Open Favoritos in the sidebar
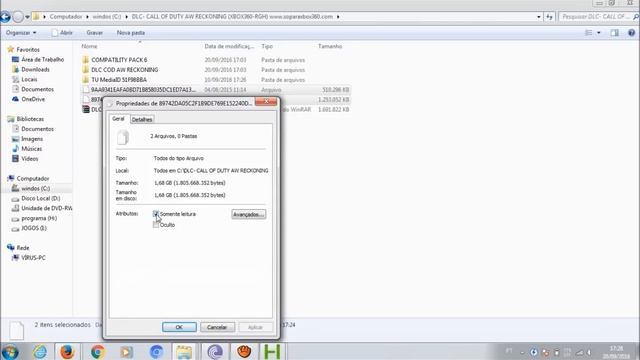The height and width of the screenshot is (360, 640). click(x=28, y=49)
